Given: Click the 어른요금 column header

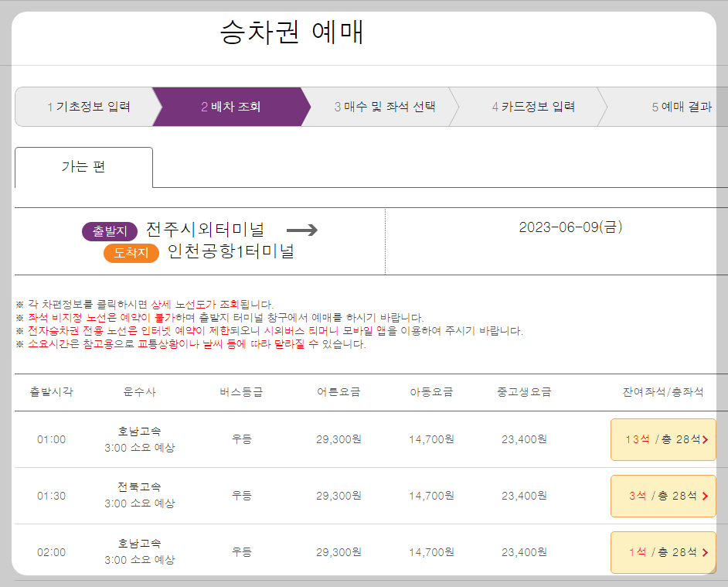Looking at the screenshot, I should 338,392.
